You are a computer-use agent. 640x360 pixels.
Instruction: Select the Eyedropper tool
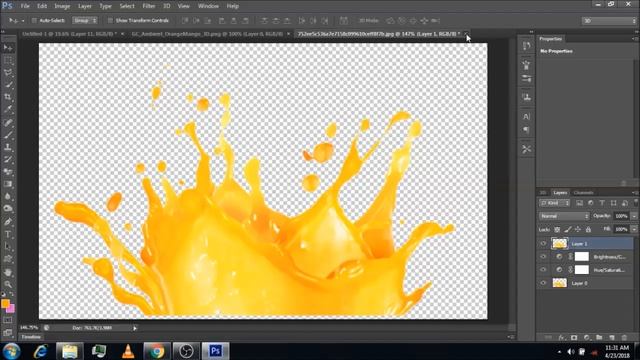coord(8,109)
